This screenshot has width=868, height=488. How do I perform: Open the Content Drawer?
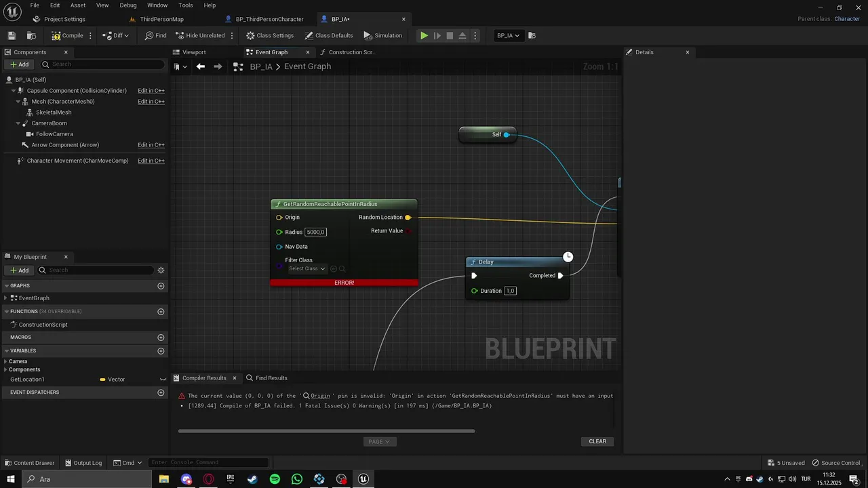29,463
